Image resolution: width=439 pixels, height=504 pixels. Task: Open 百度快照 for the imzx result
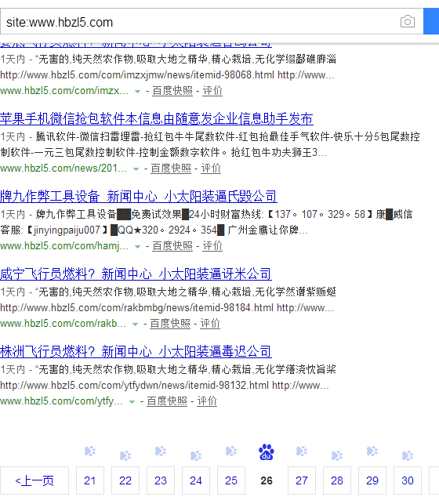tap(172, 91)
